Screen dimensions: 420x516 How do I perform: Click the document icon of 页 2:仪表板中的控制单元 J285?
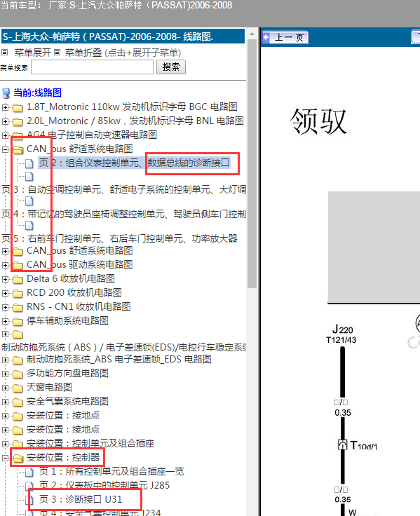(x=29, y=486)
